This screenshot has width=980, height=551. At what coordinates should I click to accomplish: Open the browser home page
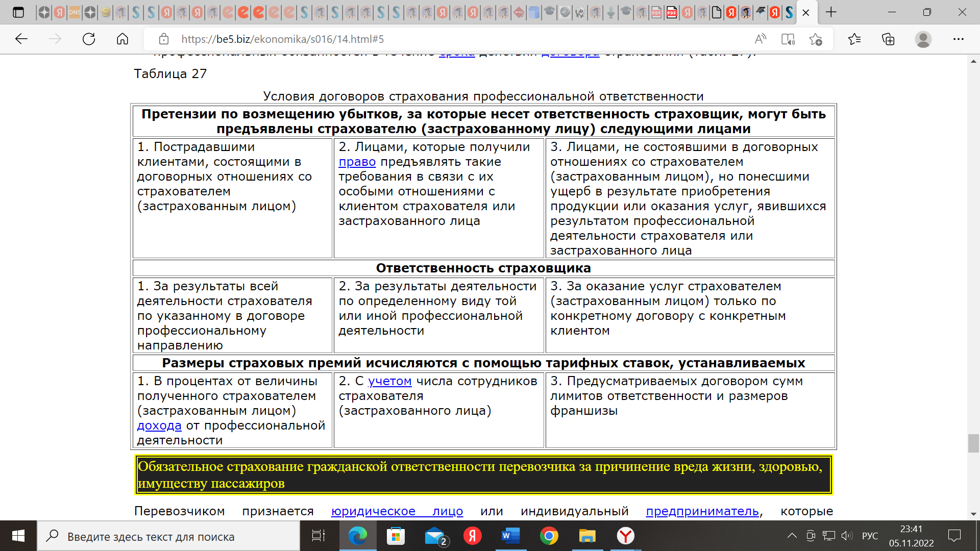[x=122, y=39]
